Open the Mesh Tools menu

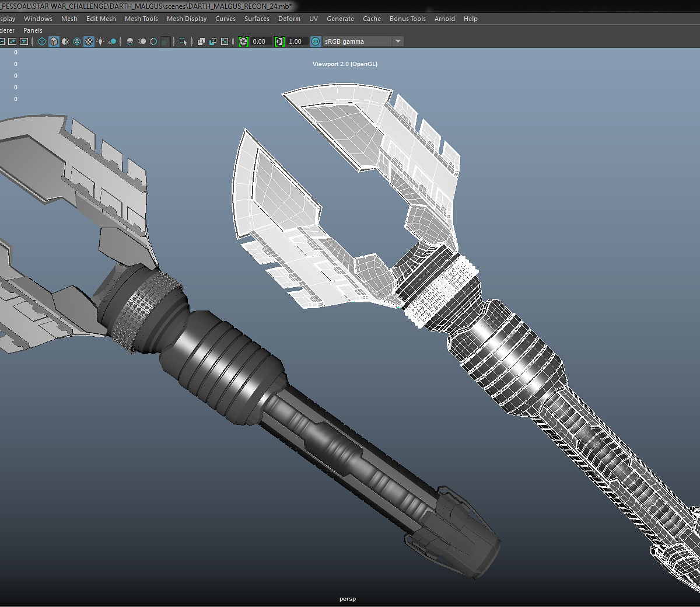tap(141, 19)
